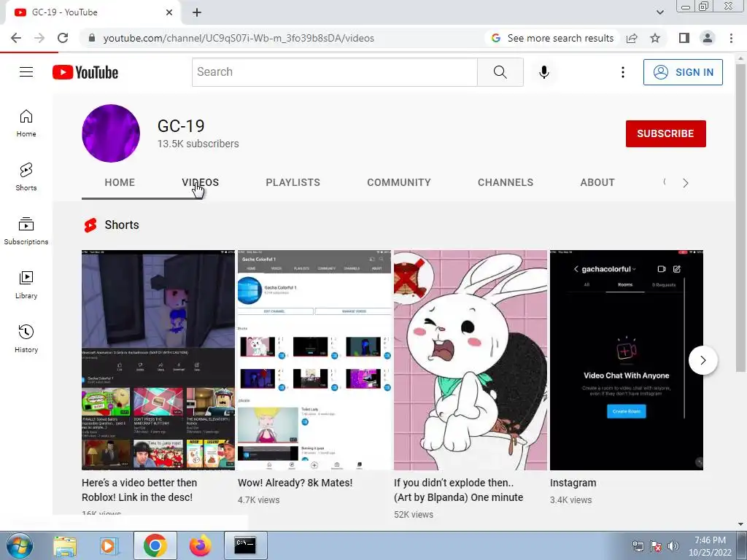This screenshot has height=560, width=747.
Task: Open the bunny art short thumbnail
Action: point(471,360)
